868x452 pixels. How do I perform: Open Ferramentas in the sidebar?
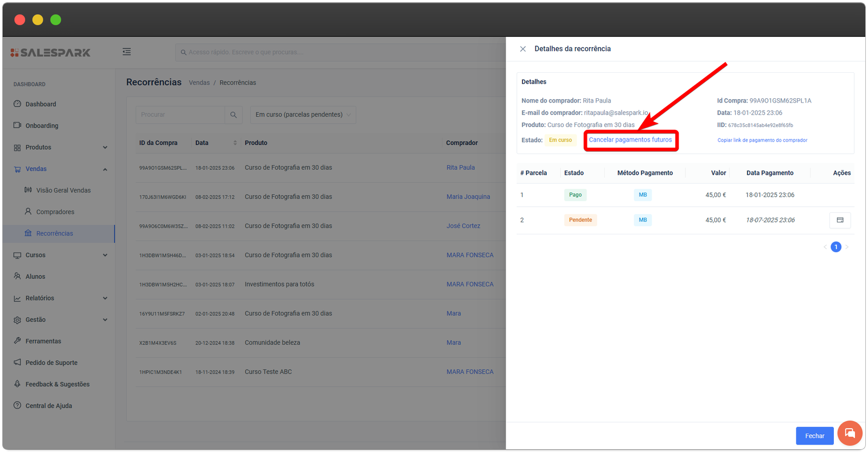[x=43, y=341]
